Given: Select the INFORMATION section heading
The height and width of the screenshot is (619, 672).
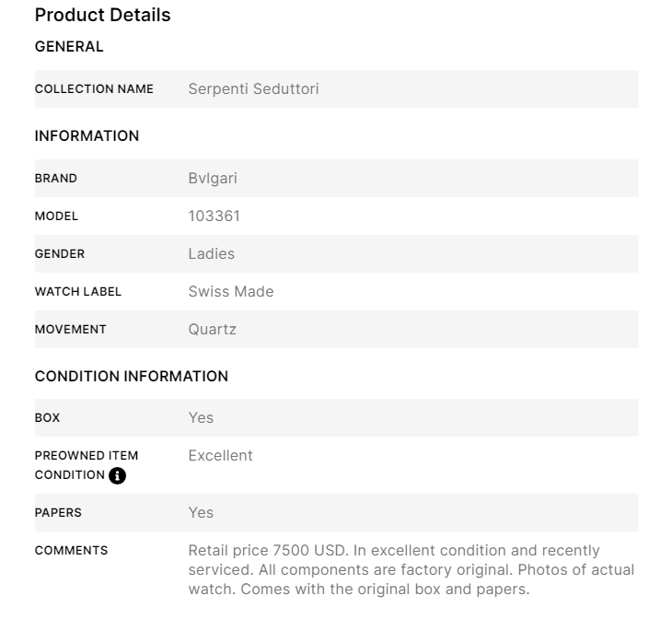Looking at the screenshot, I should pyautogui.click(x=87, y=136).
